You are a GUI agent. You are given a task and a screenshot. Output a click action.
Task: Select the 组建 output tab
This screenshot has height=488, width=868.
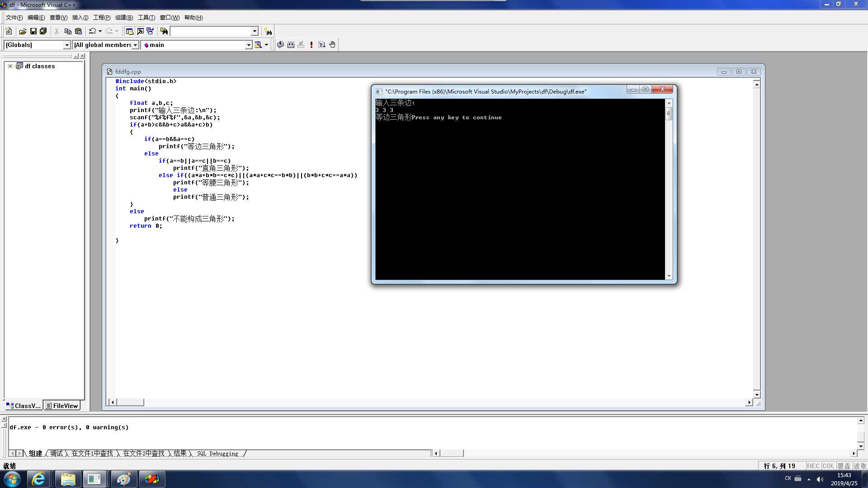35,453
